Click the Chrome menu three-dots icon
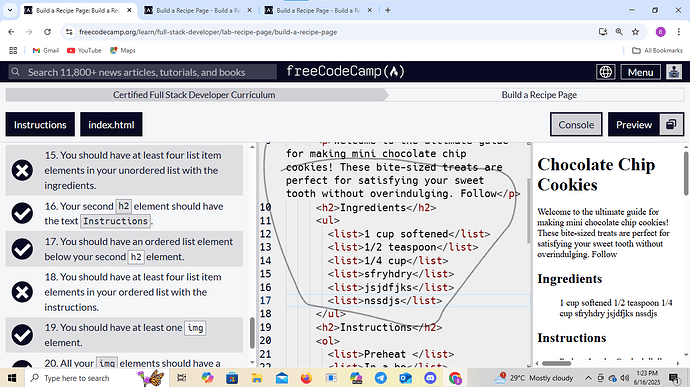Screen dimensions: 690x387 [679, 32]
